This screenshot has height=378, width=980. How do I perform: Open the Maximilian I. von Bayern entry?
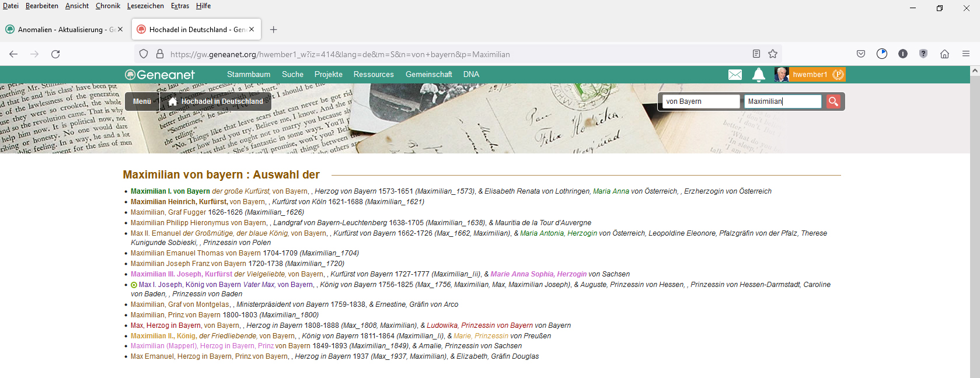click(170, 191)
